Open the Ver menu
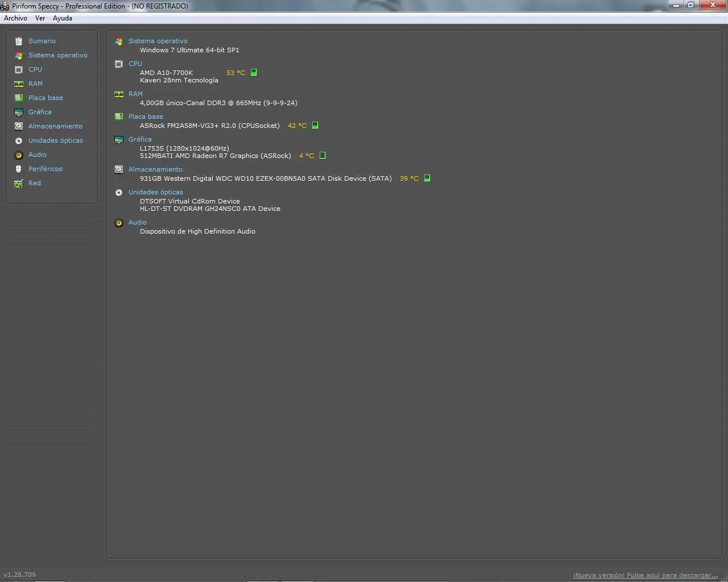The image size is (728, 582). pos(40,18)
